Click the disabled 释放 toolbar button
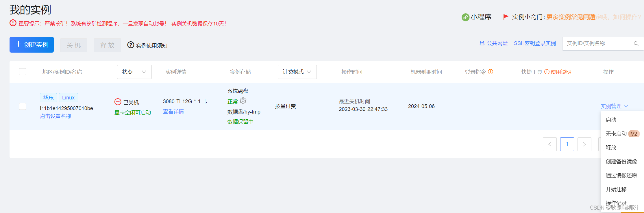This screenshot has height=213, width=644. 107,45
